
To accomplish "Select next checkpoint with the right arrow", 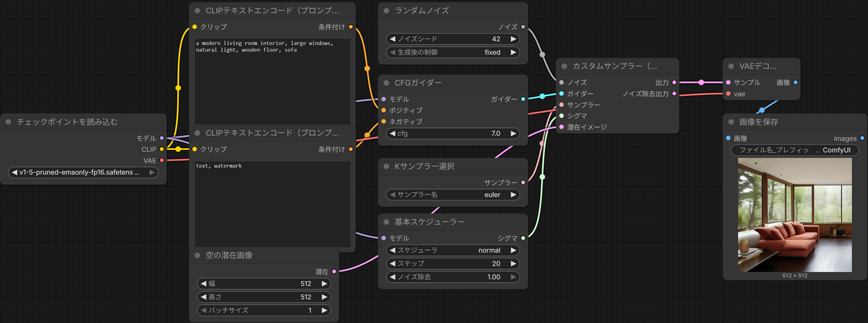I will tap(152, 172).
